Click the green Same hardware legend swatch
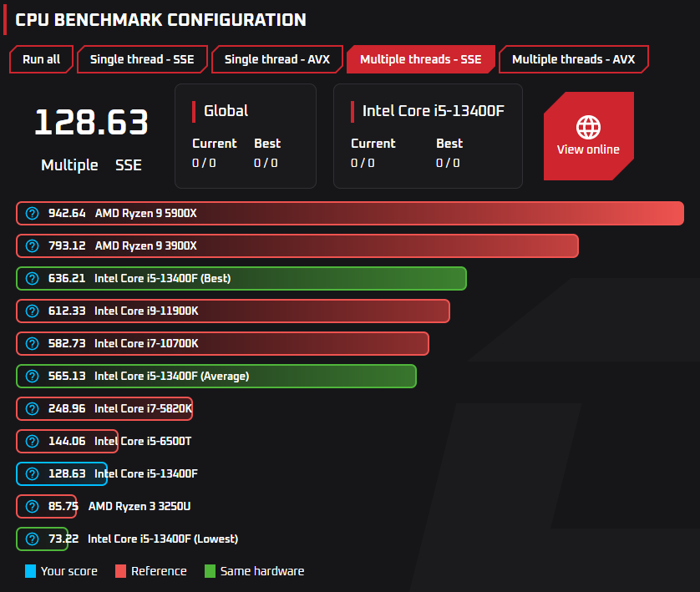 point(210,571)
